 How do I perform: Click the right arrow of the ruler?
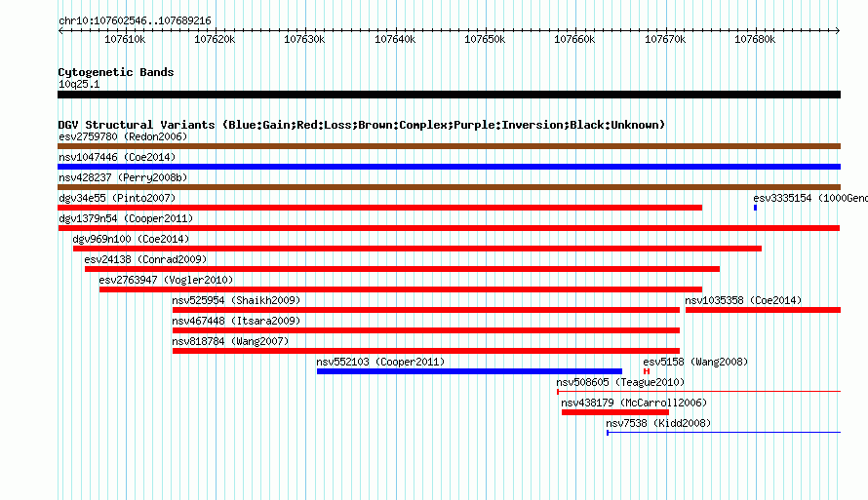click(x=838, y=31)
